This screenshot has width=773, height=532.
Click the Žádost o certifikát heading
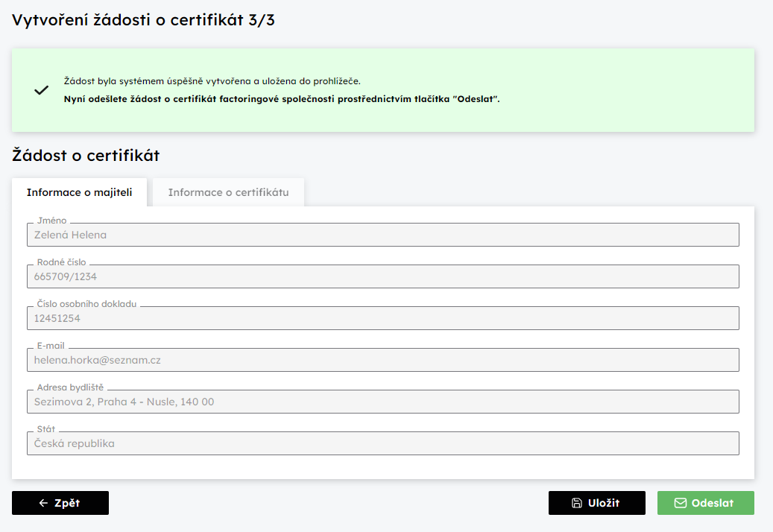point(86,156)
